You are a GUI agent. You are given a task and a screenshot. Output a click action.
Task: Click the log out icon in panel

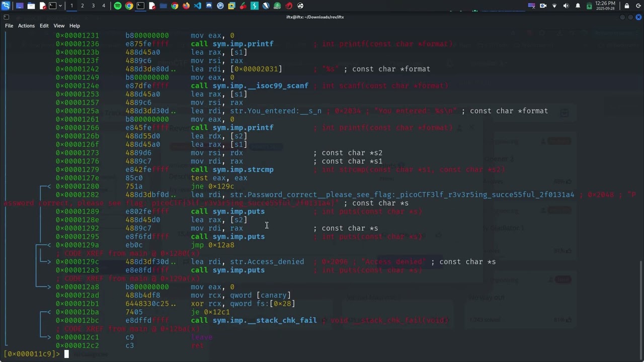(638, 6)
